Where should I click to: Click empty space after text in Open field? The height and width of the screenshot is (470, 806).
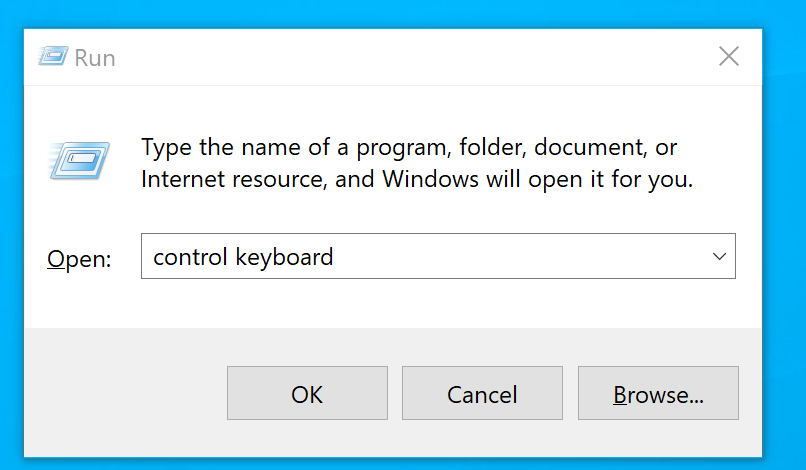point(520,257)
